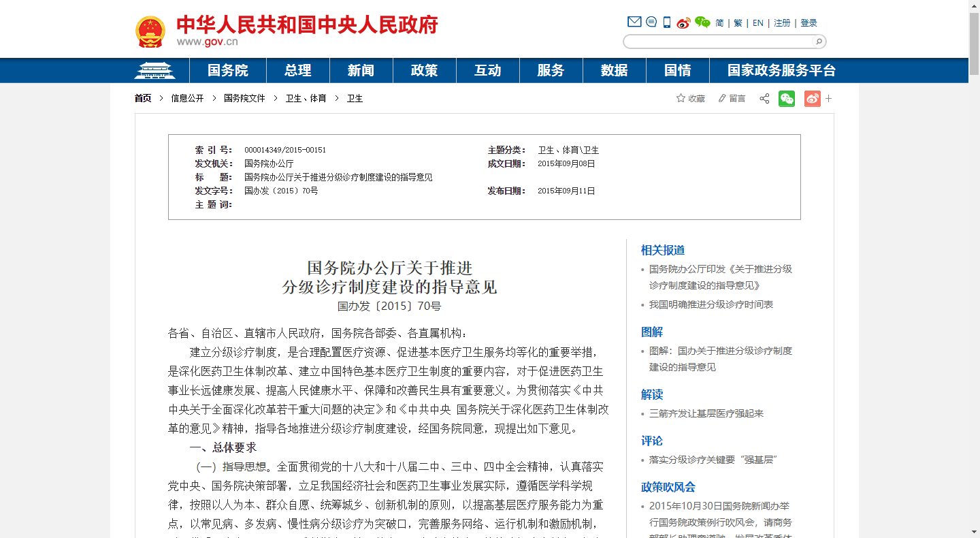Expand more share options plus sign
980x538 pixels.
(829, 98)
